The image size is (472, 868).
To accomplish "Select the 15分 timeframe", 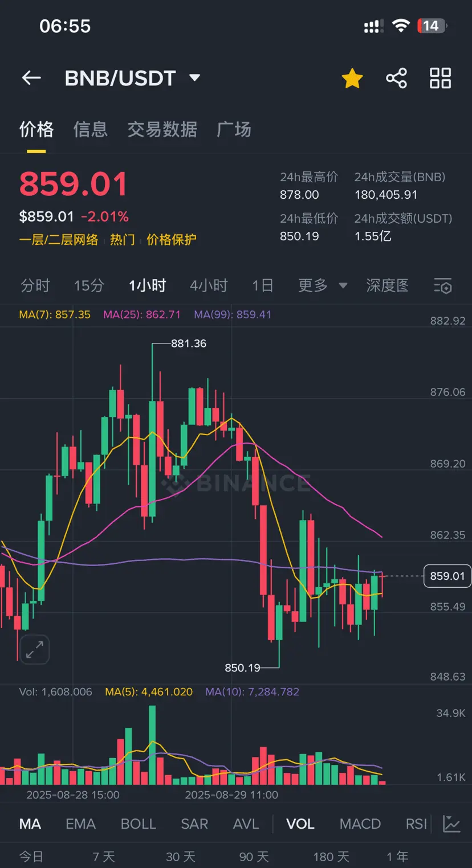I will coord(89,285).
